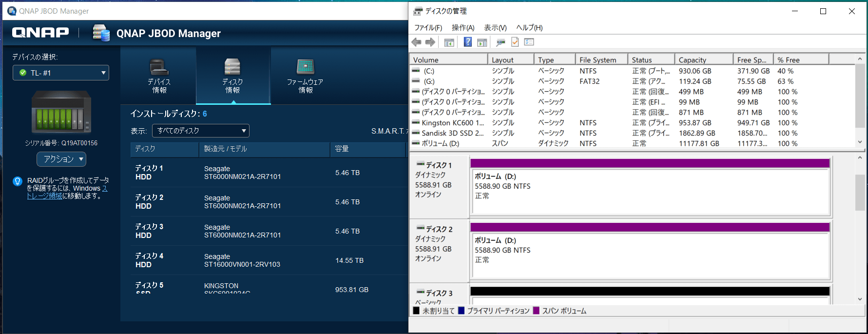Select ディスク 1 HDD row in QNAP
The height and width of the screenshot is (334, 868).
coord(268,173)
